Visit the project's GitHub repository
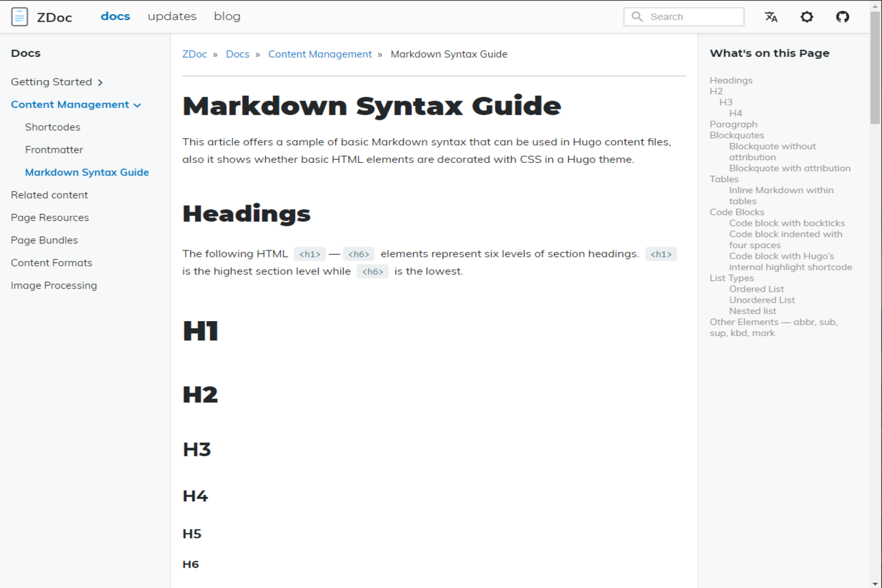The width and height of the screenshot is (882, 588). click(x=842, y=17)
